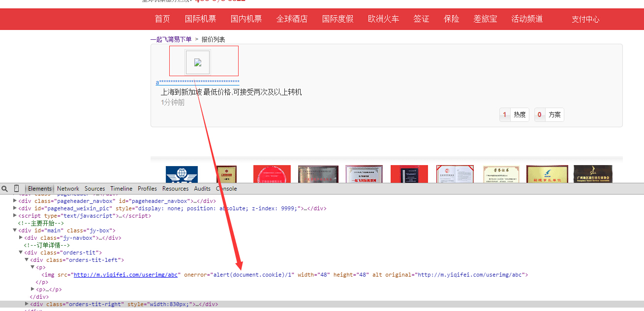Expand the pageheader_navbox div node

(15, 201)
